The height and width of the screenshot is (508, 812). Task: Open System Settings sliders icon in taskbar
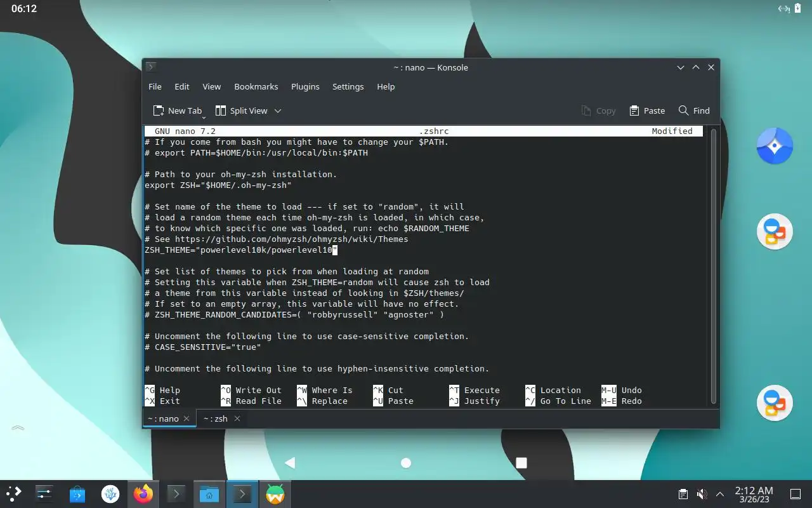[44, 494]
